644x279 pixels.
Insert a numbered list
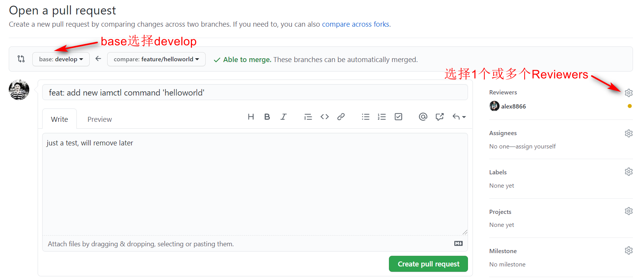coord(382,117)
